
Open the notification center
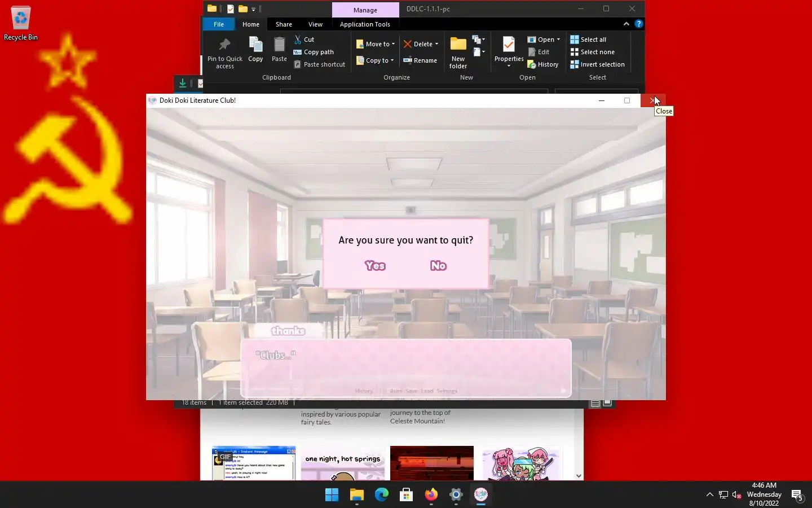[x=797, y=495]
